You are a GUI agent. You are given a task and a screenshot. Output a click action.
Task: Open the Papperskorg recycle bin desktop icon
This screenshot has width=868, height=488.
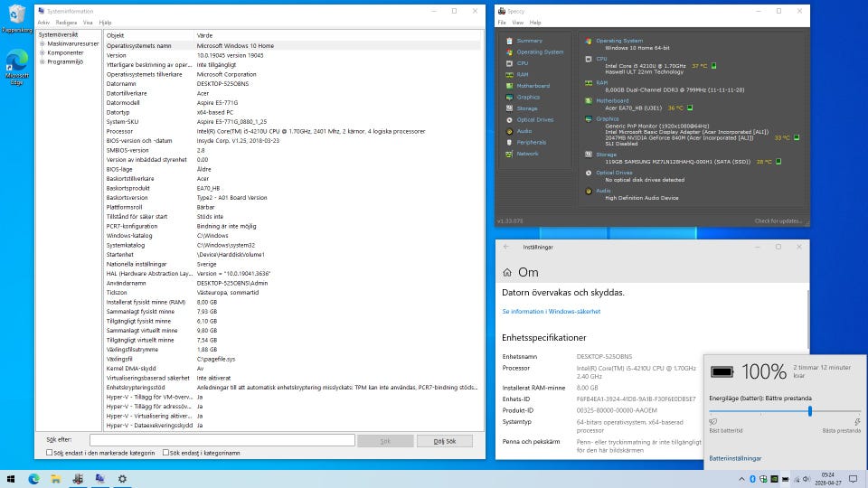click(x=16, y=18)
